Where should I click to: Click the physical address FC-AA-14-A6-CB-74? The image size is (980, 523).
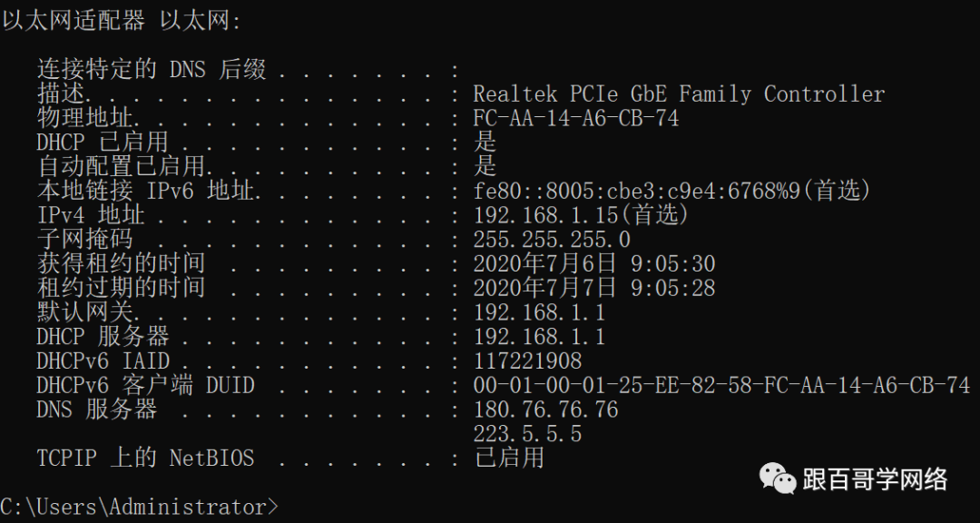[576, 118]
